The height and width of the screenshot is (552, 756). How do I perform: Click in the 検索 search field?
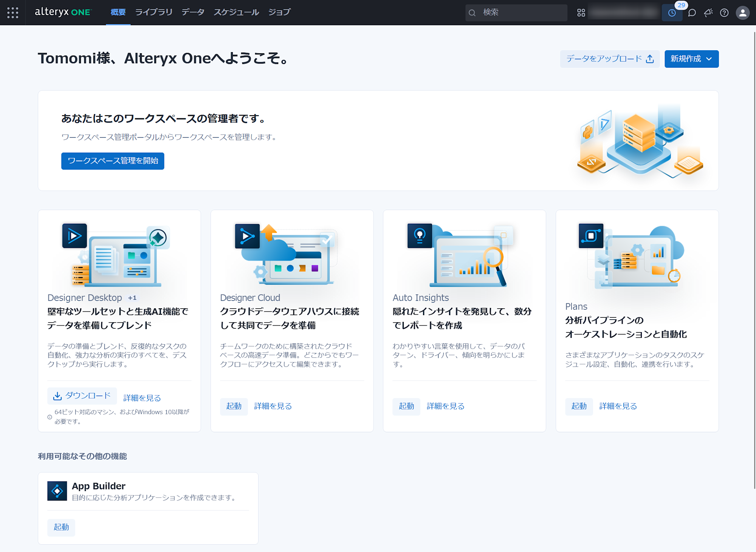(516, 13)
